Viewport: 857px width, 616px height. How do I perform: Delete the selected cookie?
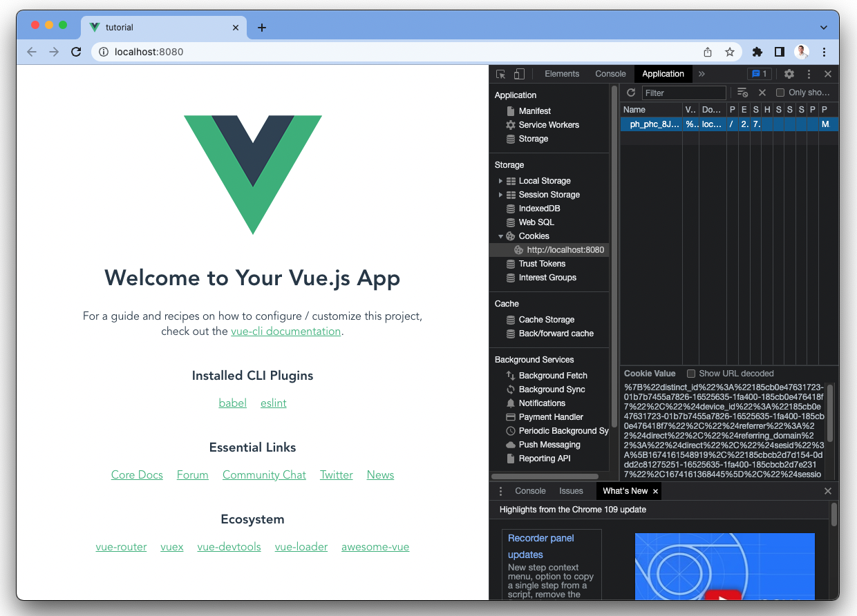[x=762, y=93]
